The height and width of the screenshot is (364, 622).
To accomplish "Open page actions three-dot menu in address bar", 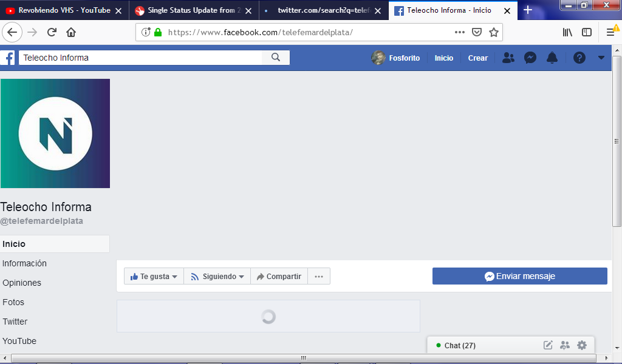I will pos(459,32).
